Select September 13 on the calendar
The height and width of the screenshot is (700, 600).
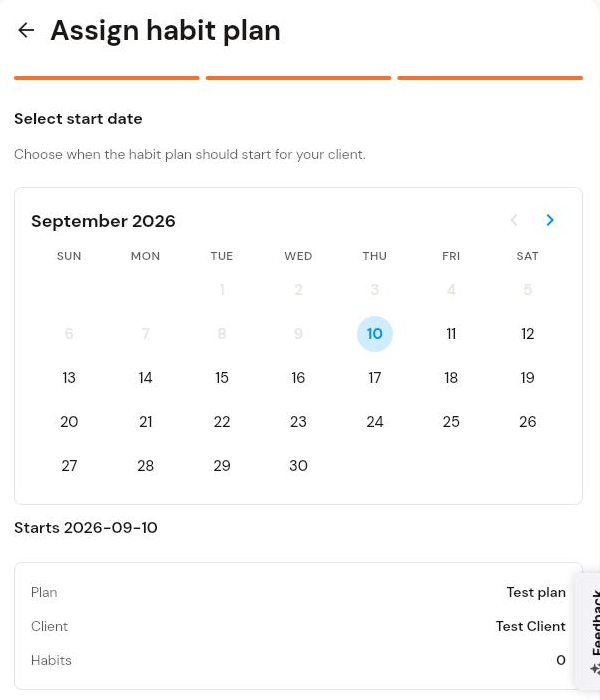(x=69, y=378)
